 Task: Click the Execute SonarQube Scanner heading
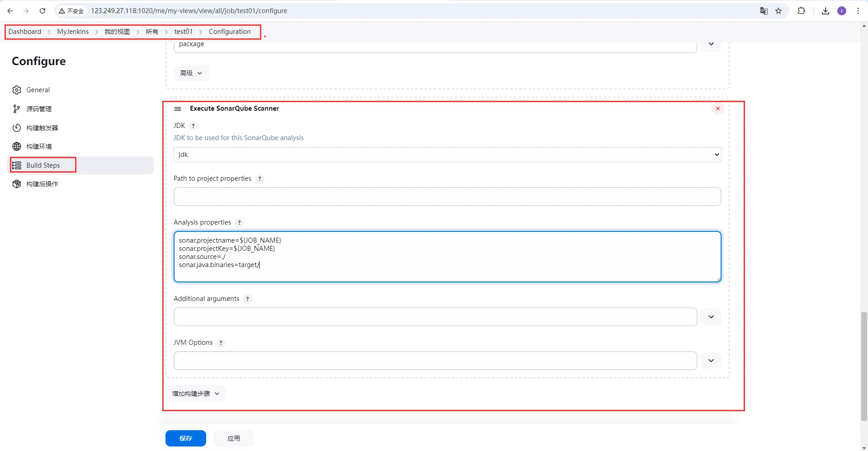point(234,108)
